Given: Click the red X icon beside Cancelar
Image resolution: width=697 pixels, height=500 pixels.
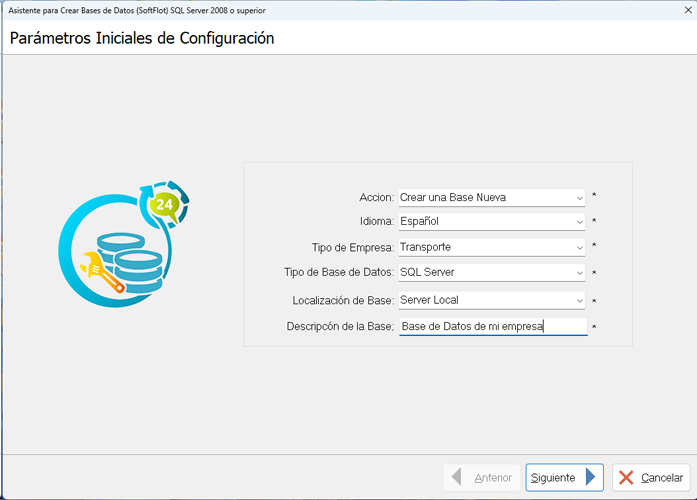Looking at the screenshot, I should click(x=627, y=477).
